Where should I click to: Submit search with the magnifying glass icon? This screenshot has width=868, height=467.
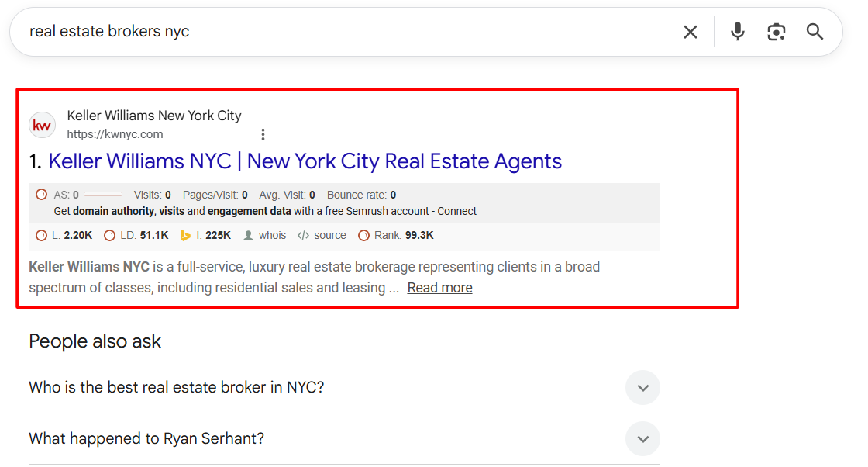pyautogui.click(x=815, y=32)
